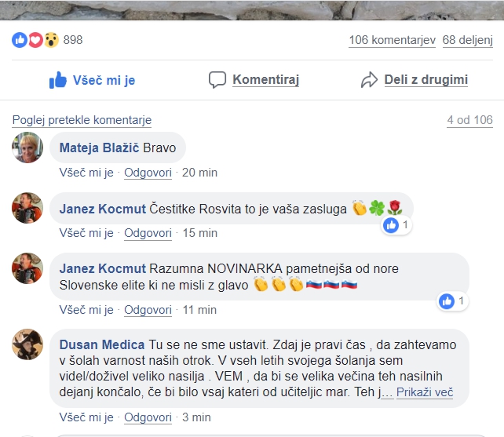
Task: Click the thumbs-up icon beside Všeč mi je
Action: 58,80
